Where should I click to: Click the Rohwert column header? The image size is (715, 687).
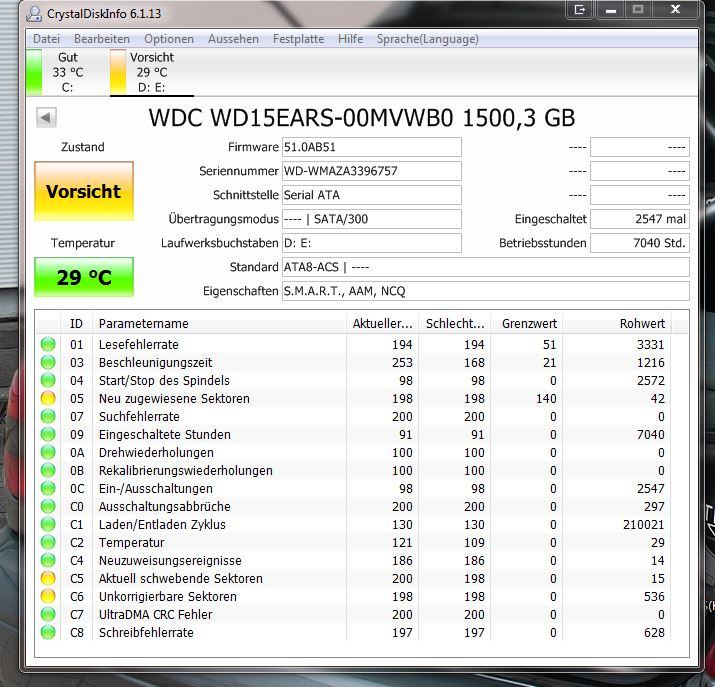(x=617, y=324)
